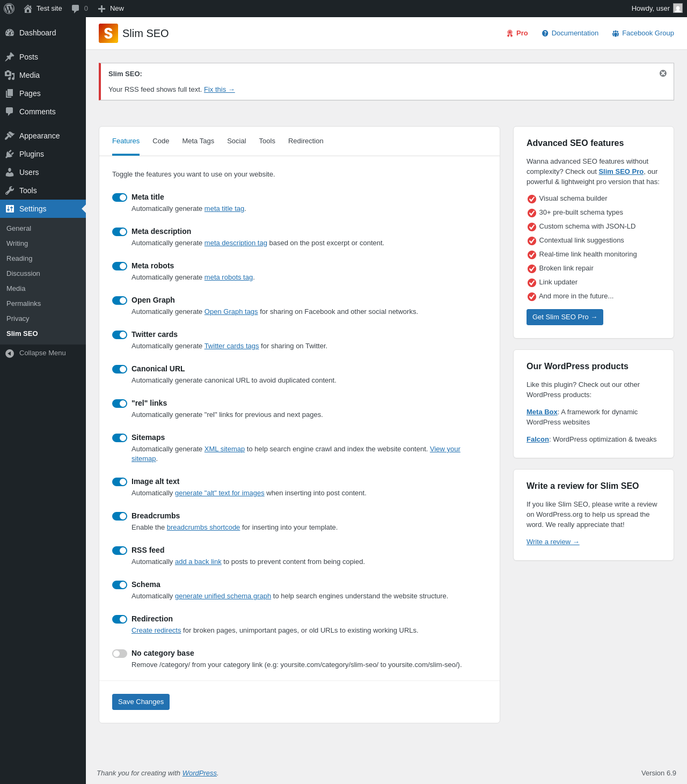Click the user avatar next to Howdy
The height and width of the screenshot is (784, 687).
[x=678, y=9]
